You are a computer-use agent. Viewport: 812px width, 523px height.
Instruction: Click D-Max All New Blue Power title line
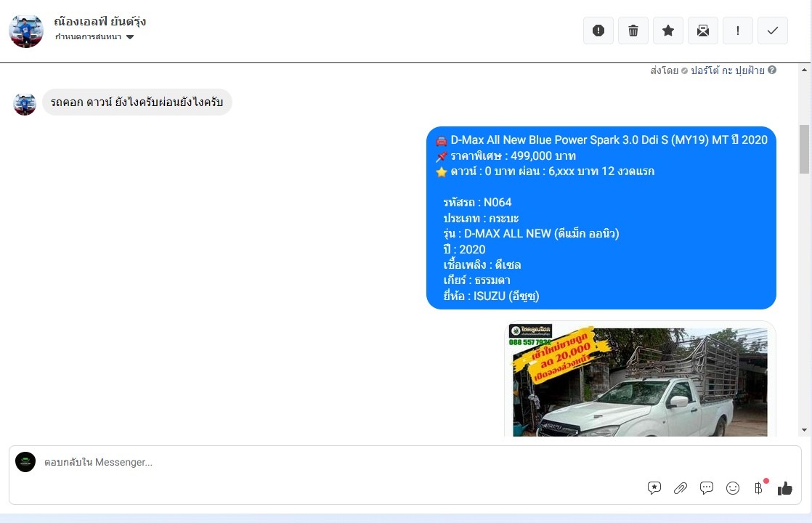click(x=601, y=139)
